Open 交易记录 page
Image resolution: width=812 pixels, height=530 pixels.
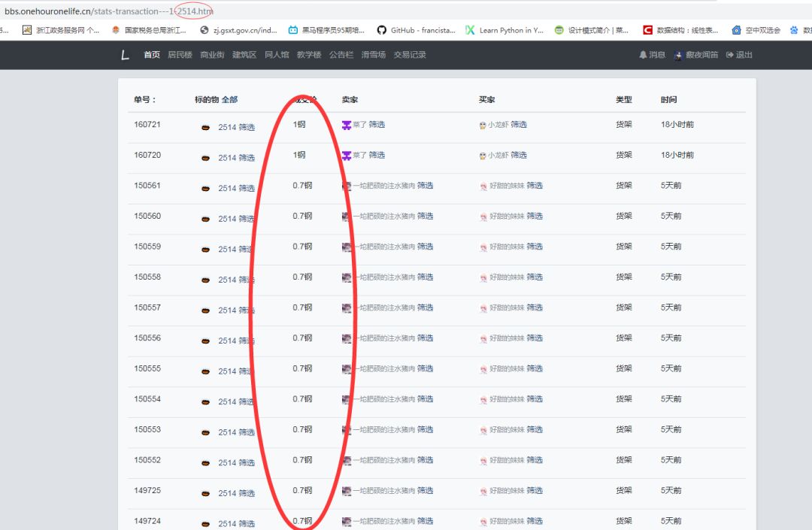(x=410, y=55)
